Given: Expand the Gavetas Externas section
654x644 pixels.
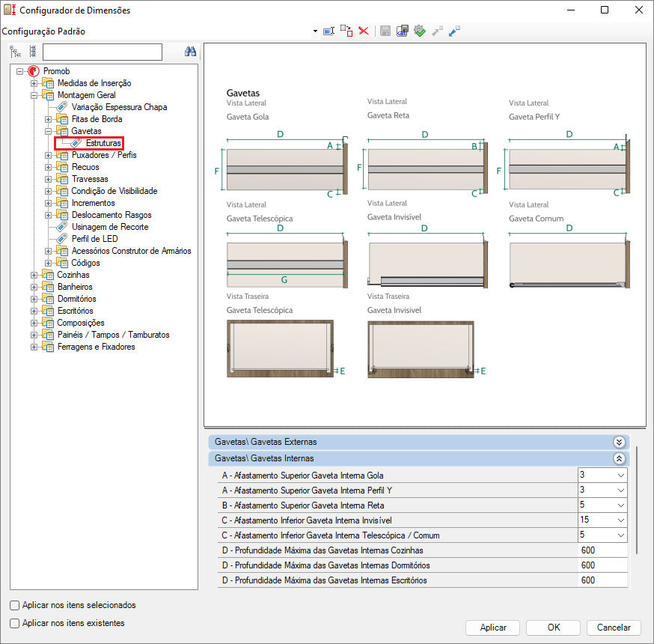Looking at the screenshot, I should [619, 442].
